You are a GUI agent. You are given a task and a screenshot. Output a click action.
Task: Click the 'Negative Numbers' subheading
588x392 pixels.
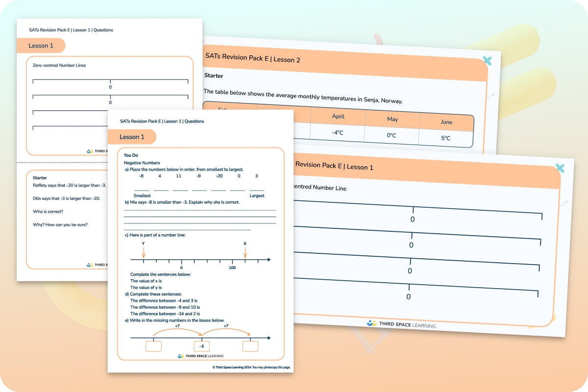coord(142,162)
